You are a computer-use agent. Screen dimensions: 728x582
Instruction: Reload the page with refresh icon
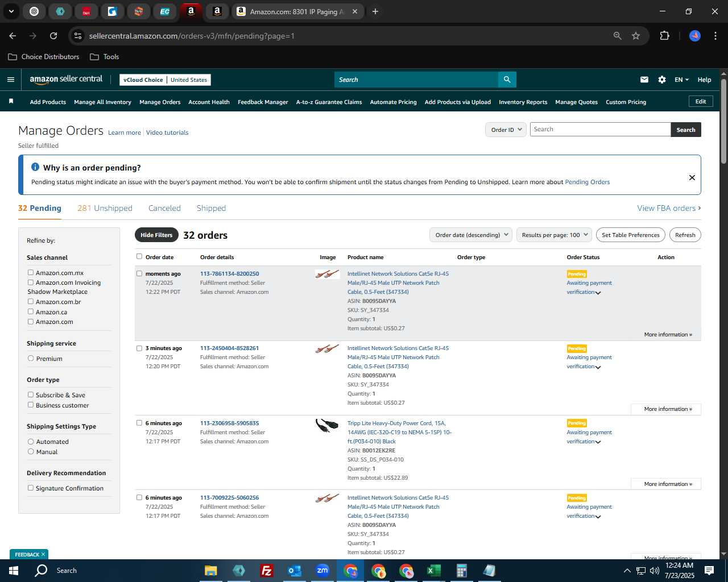[x=53, y=36]
